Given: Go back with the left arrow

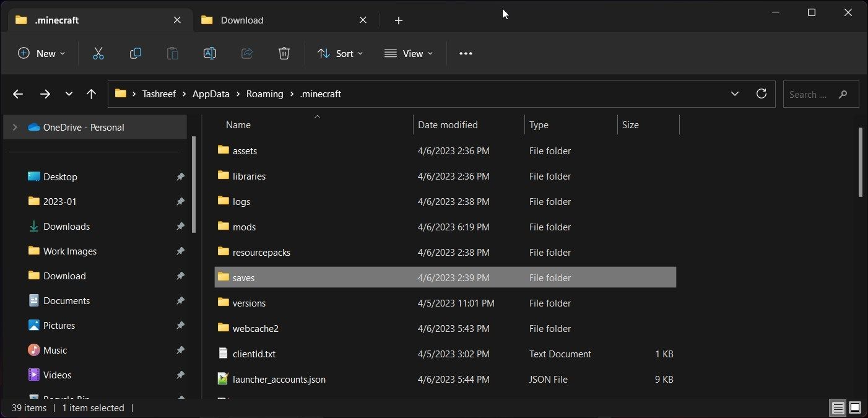Looking at the screenshot, I should tap(18, 94).
